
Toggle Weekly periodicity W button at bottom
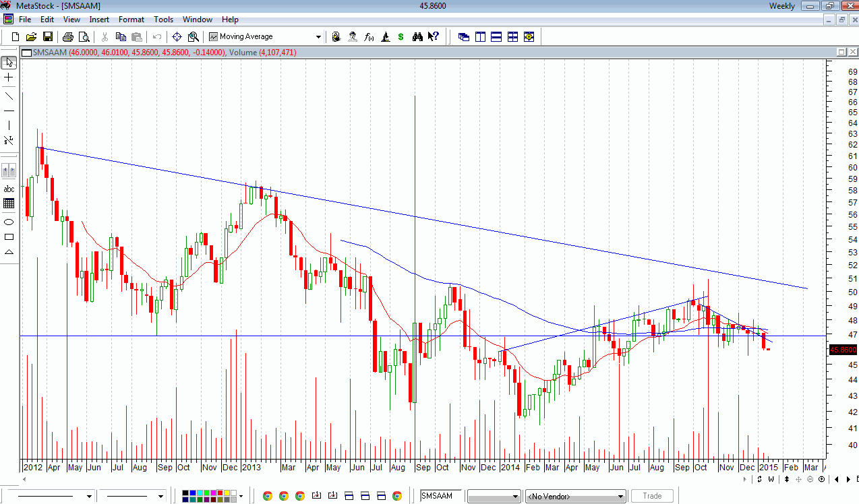tap(771, 479)
